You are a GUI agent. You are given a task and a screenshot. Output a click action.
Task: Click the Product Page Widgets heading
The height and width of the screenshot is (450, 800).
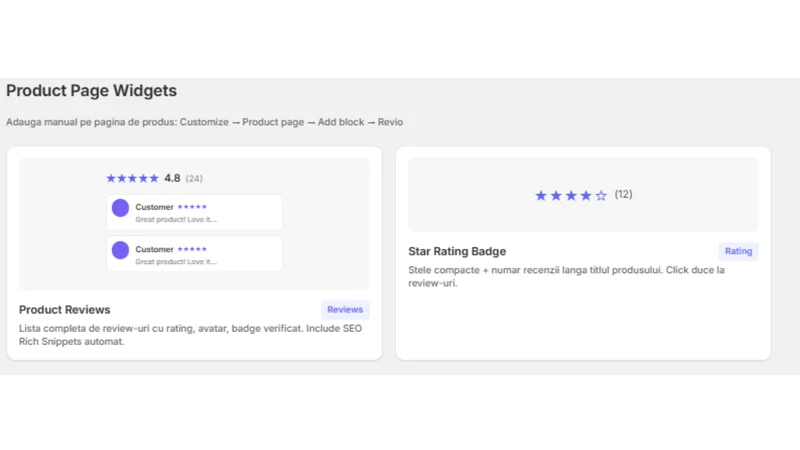[91, 91]
